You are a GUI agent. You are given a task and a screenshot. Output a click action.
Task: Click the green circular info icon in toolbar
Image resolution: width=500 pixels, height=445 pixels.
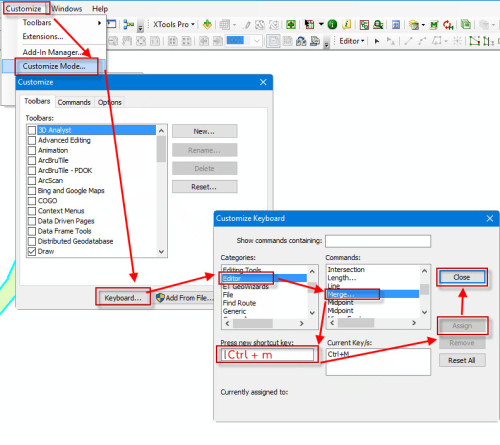(332, 24)
